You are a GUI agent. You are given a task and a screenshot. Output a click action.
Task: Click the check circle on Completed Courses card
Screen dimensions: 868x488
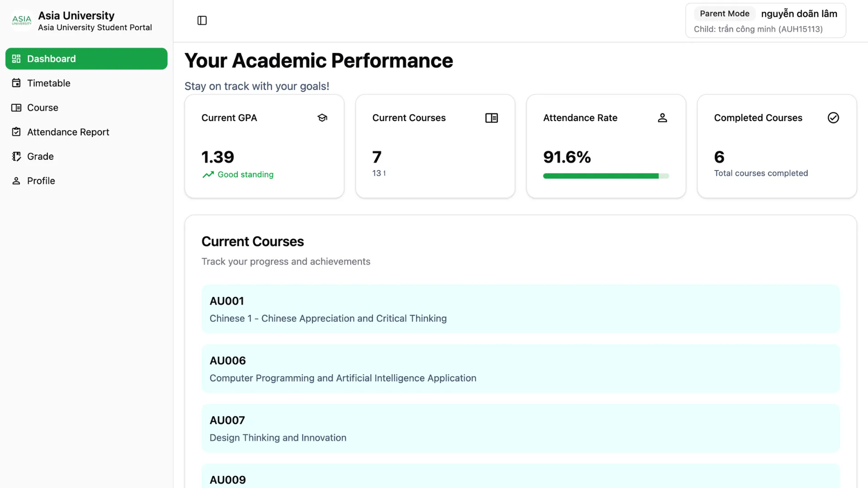[833, 117]
